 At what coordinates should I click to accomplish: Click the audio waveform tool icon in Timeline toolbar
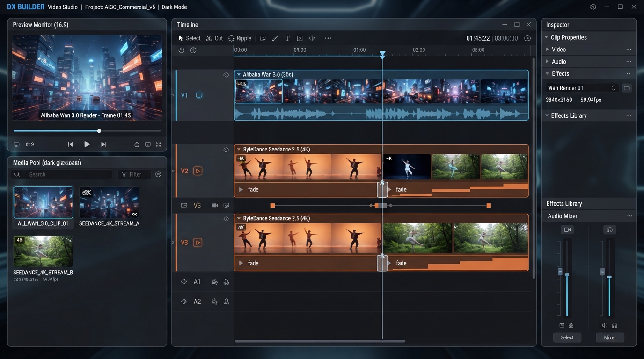tap(312, 38)
